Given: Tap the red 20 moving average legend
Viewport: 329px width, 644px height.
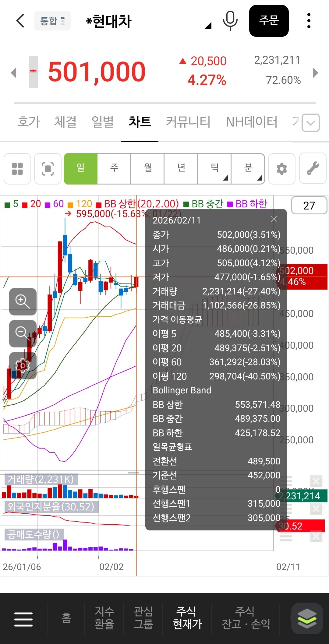Looking at the screenshot, I should [x=32, y=204].
